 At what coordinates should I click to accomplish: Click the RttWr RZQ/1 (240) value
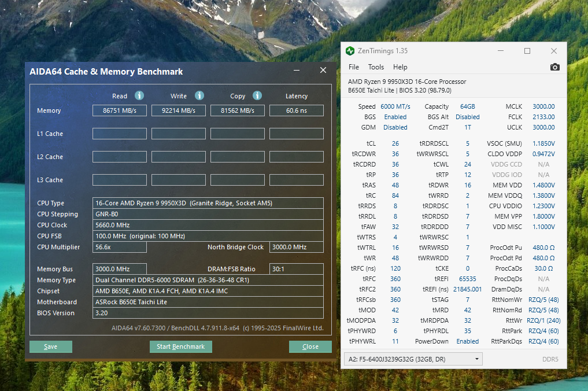(543, 321)
